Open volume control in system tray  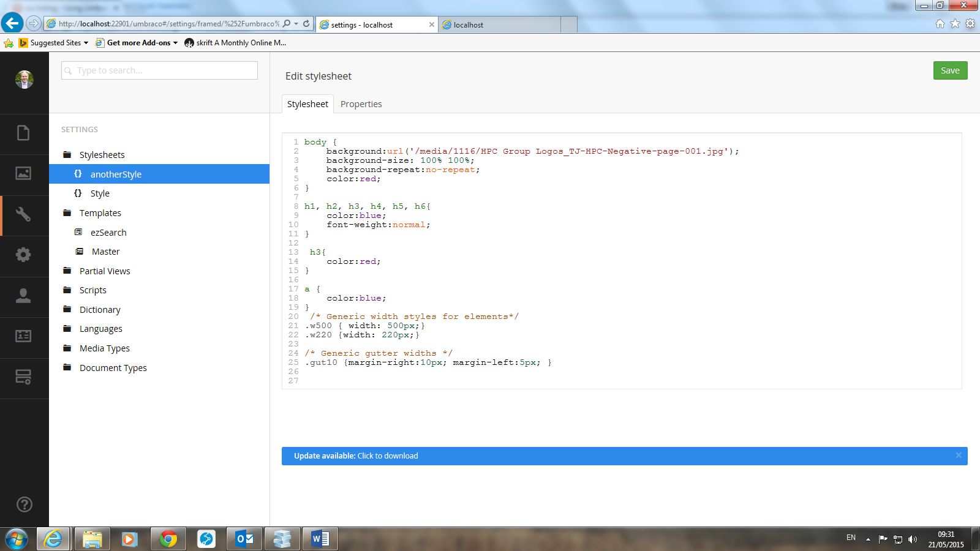[913, 539]
